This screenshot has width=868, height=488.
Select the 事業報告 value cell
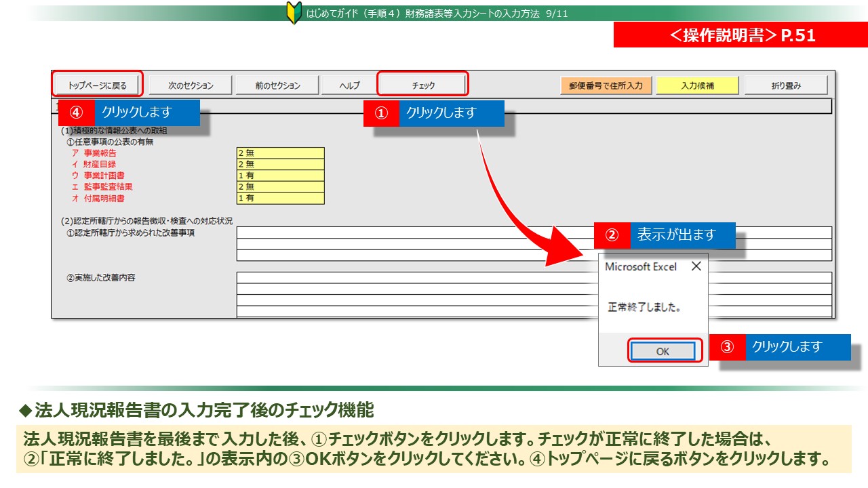tap(280, 153)
